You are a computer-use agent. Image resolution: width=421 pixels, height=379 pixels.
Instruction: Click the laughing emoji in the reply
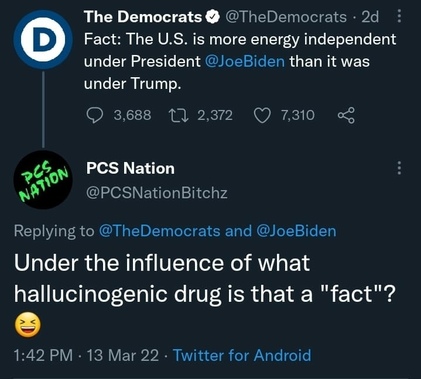[28, 325]
